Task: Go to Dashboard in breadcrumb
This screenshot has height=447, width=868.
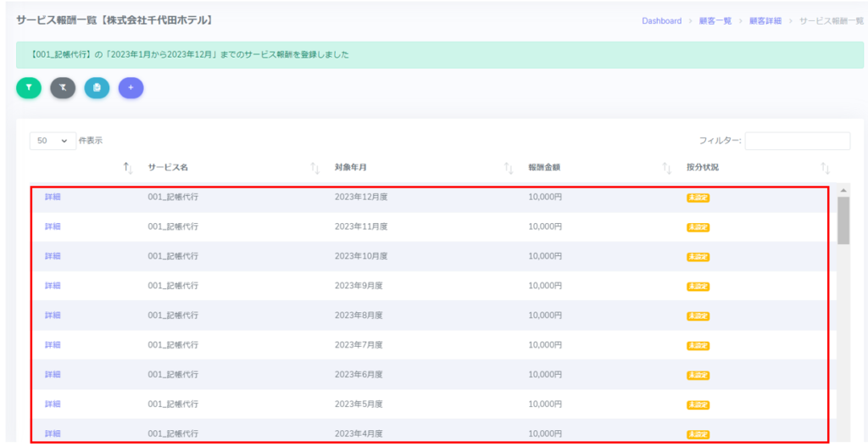Action: (x=661, y=21)
